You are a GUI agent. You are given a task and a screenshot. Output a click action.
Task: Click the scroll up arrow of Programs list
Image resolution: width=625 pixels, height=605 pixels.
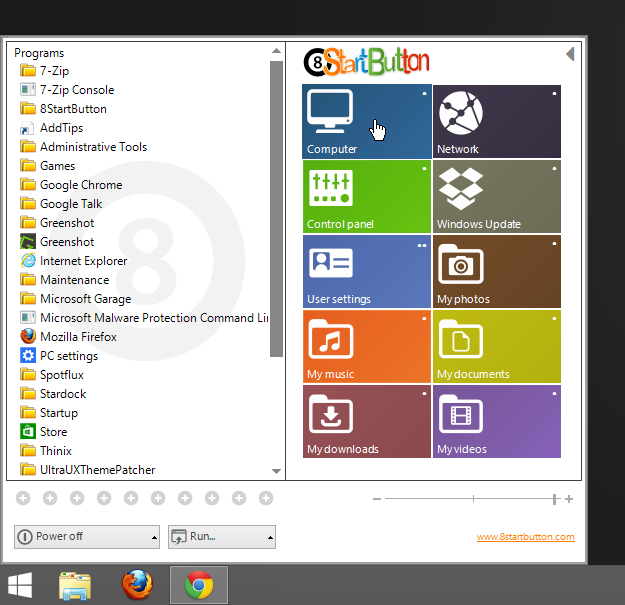tap(276, 51)
